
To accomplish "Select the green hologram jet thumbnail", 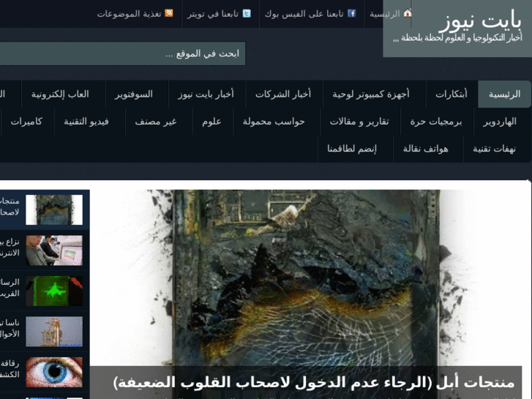I will pos(54,291).
